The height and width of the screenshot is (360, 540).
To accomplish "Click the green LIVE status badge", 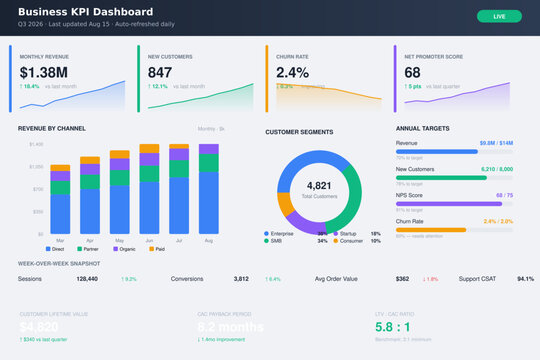I will point(499,16).
